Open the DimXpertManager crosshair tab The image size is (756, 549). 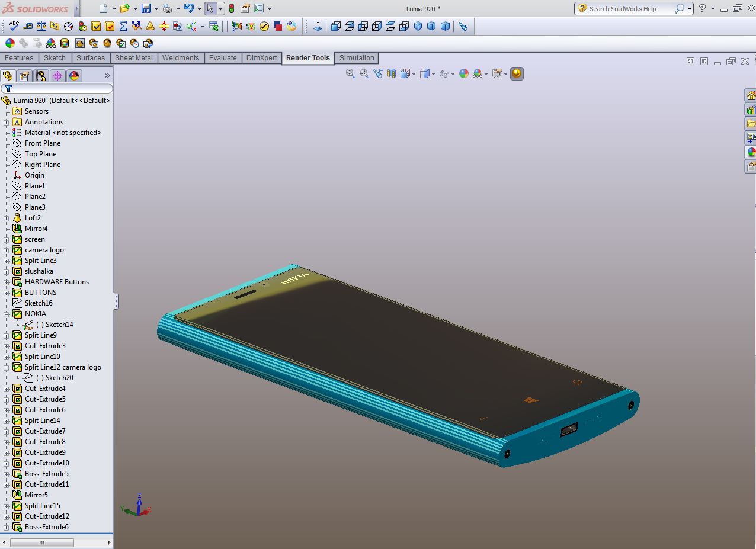point(57,76)
